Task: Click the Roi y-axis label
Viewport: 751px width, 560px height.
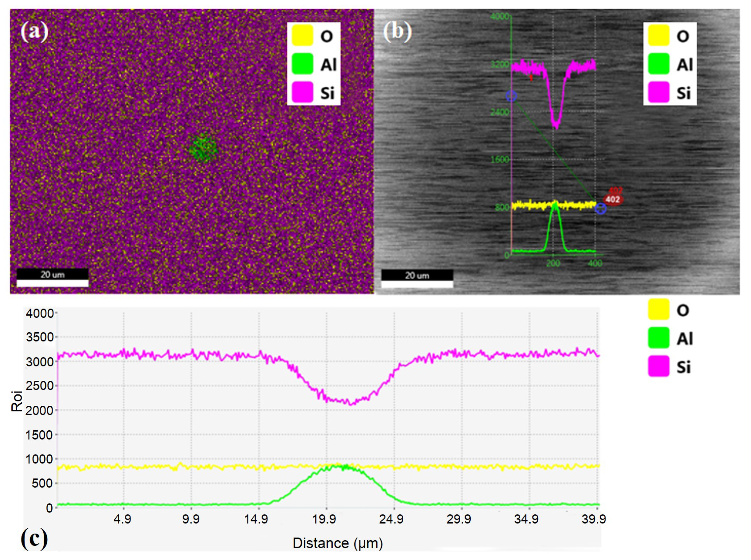Action: pos(17,401)
